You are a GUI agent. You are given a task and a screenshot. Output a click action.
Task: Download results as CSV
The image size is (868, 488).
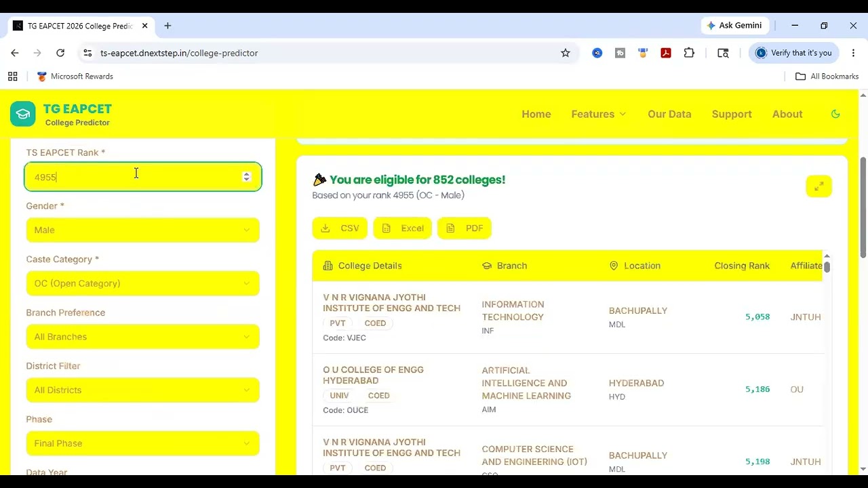click(340, 228)
